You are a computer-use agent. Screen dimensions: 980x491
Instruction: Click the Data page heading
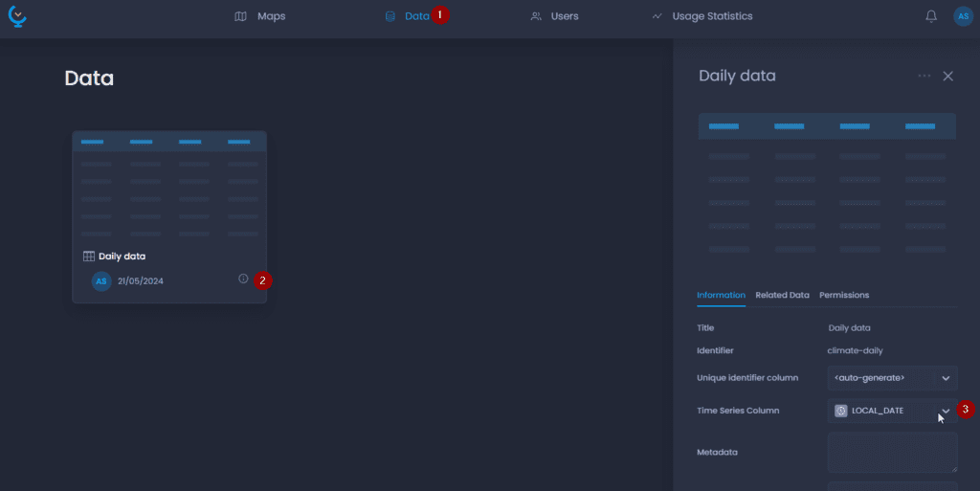89,78
